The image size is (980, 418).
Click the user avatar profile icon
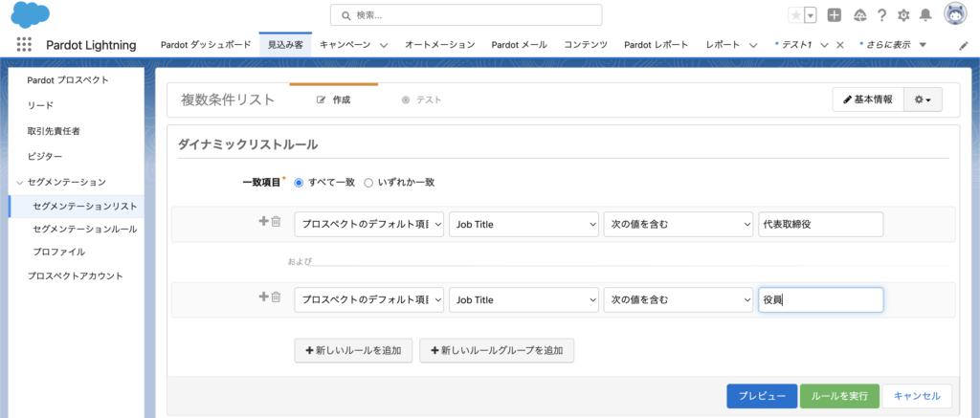(955, 15)
